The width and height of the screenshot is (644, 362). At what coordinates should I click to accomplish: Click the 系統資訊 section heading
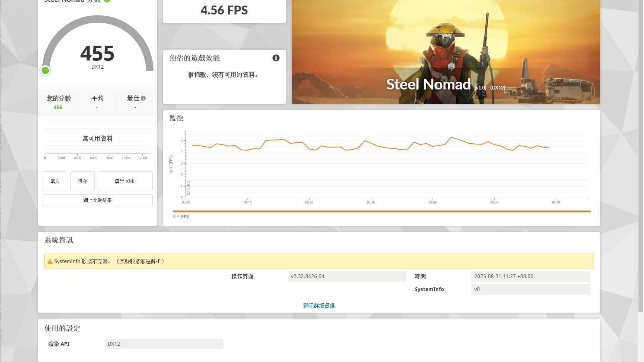tap(59, 240)
